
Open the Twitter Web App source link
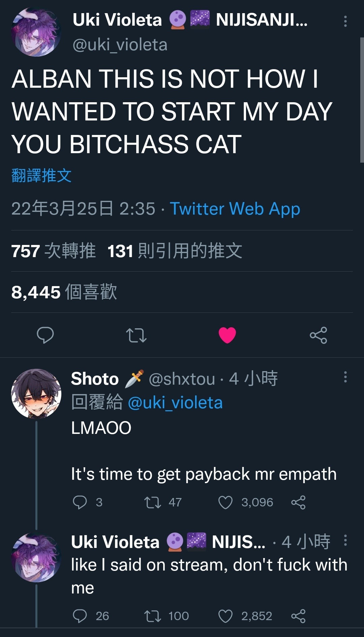pyautogui.click(x=235, y=209)
